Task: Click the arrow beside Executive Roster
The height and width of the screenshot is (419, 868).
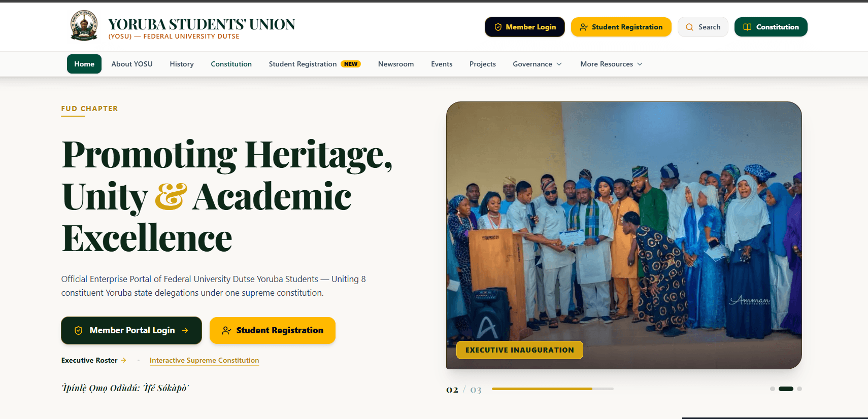Action: 123,360
